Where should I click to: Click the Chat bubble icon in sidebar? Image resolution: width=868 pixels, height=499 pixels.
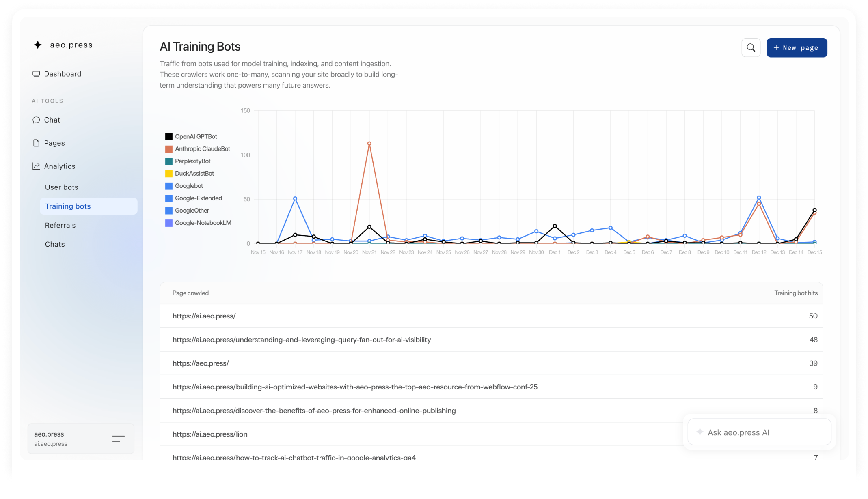pyautogui.click(x=36, y=120)
